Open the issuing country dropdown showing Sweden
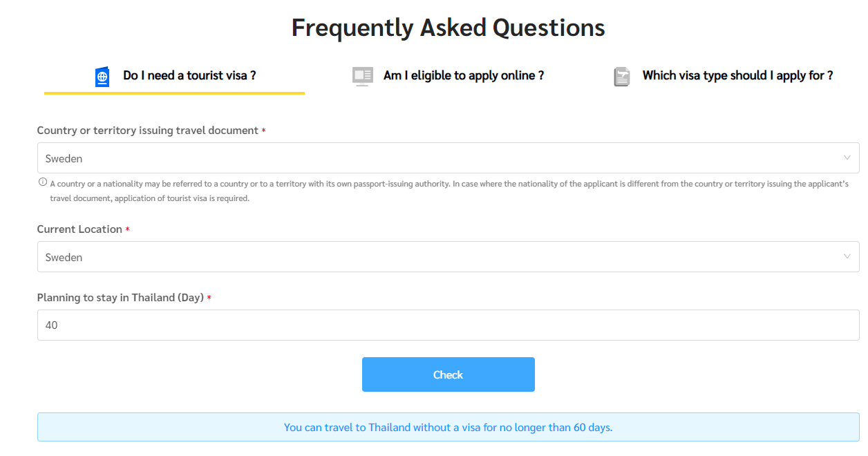 (442, 158)
